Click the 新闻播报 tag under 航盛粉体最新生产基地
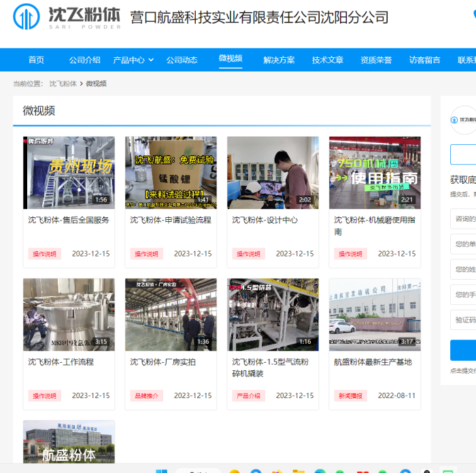This screenshot has width=476, height=473. (x=350, y=395)
